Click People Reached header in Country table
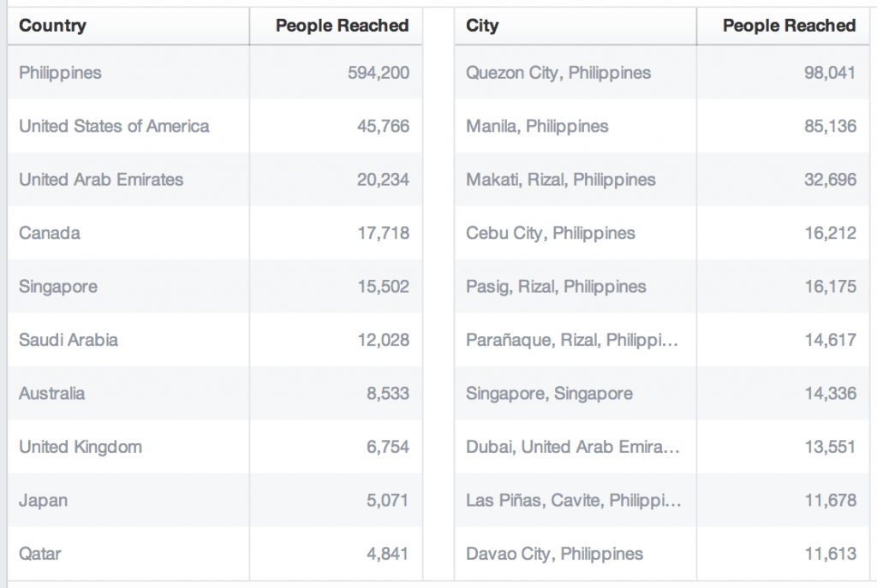877x588 pixels. click(x=342, y=26)
